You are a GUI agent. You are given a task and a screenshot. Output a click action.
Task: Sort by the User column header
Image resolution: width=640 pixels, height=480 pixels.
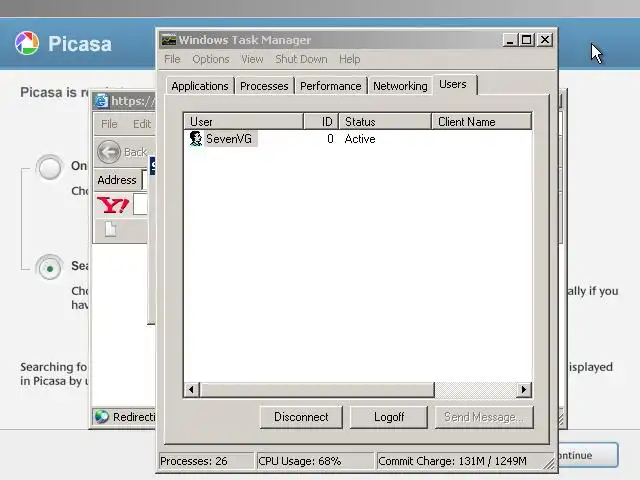coord(243,122)
